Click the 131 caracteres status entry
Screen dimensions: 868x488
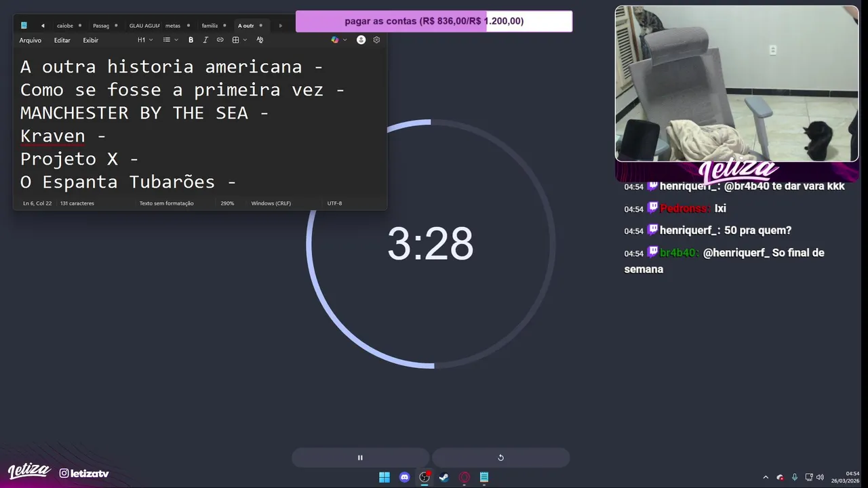(77, 203)
